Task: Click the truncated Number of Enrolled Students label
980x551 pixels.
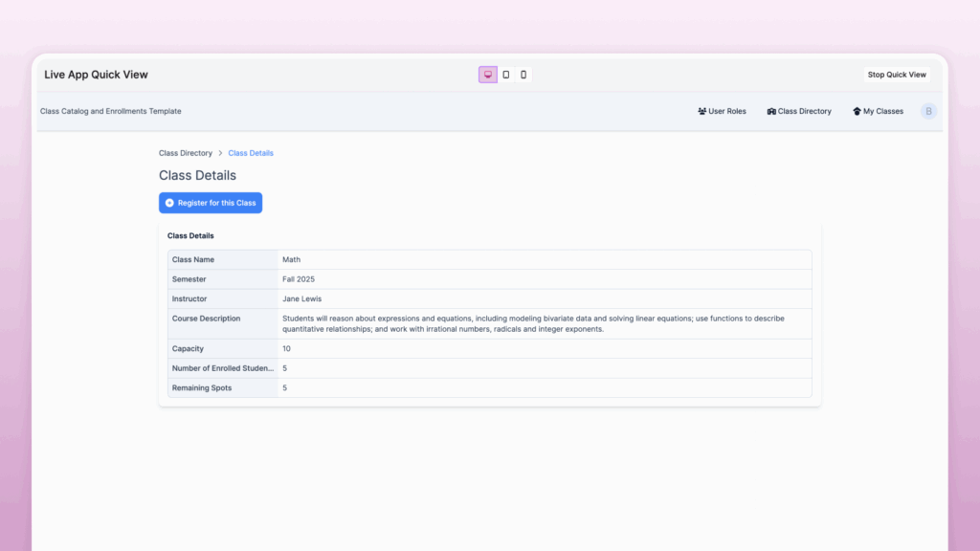Action: pos(222,368)
